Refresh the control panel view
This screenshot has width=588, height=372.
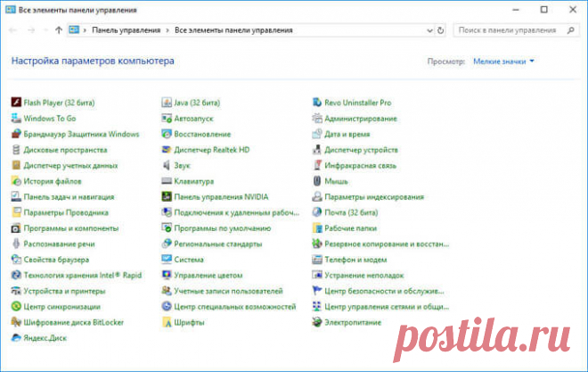coord(441,30)
